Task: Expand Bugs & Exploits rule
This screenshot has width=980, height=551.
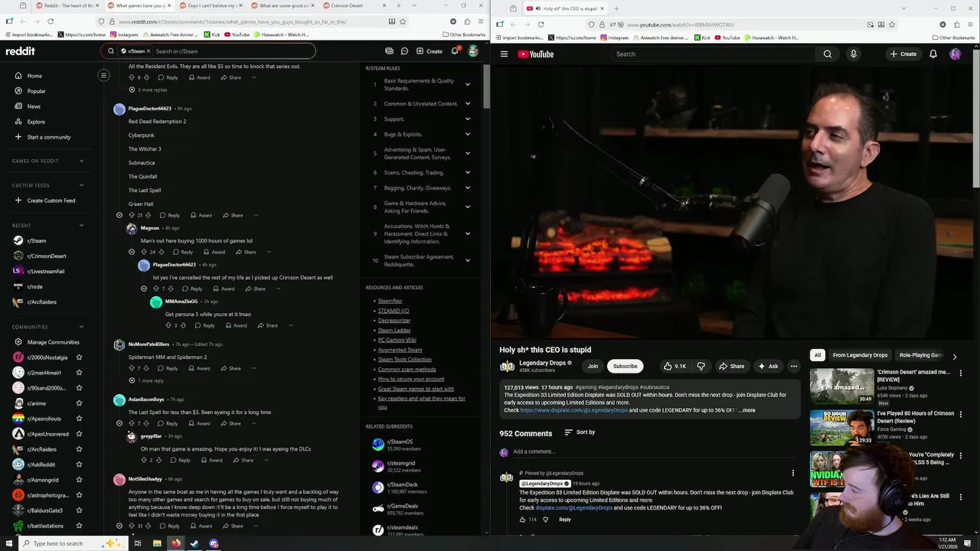Action: pyautogui.click(x=467, y=134)
